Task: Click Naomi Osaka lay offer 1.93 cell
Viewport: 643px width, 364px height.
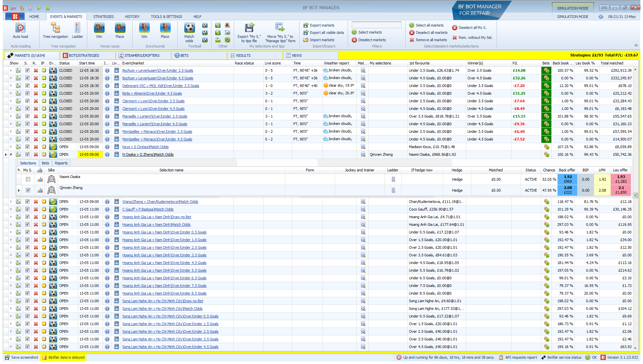Action: pos(621,179)
